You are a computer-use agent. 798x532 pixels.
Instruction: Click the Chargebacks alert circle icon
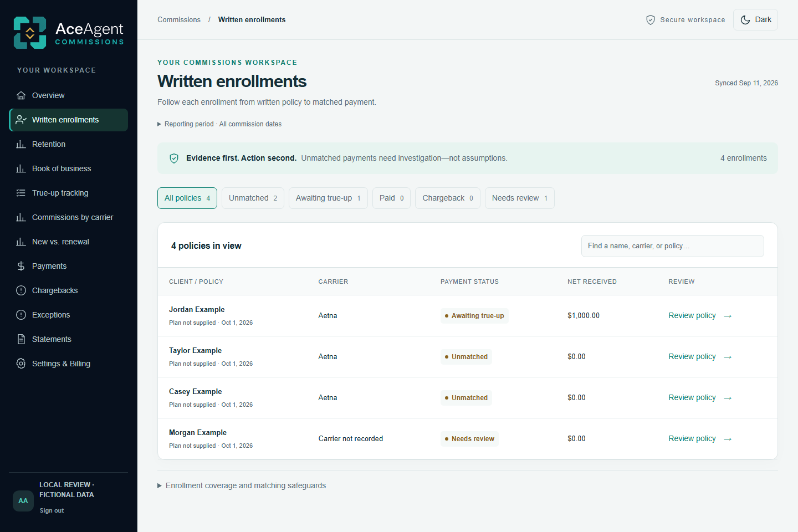click(21, 290)
